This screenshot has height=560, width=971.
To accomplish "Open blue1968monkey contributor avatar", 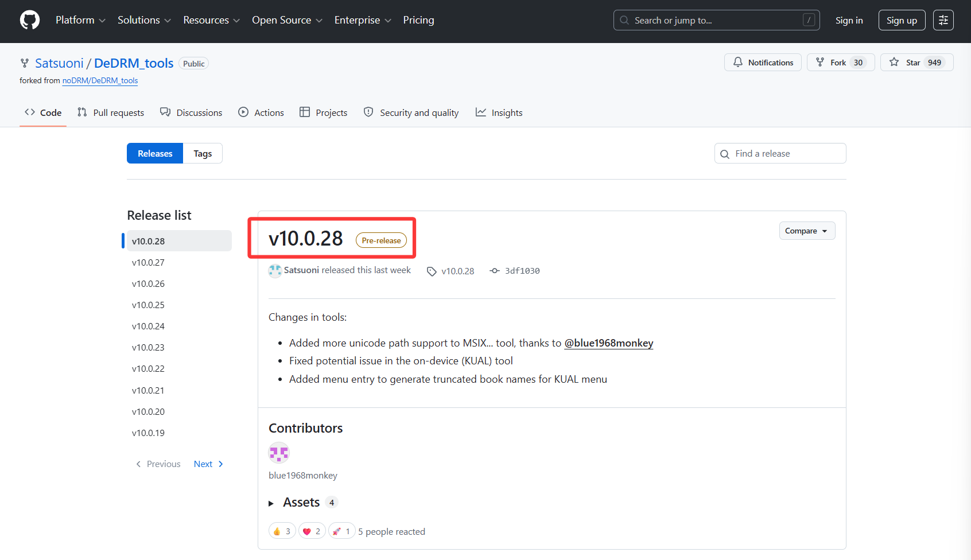I will [x=279, y=453].
